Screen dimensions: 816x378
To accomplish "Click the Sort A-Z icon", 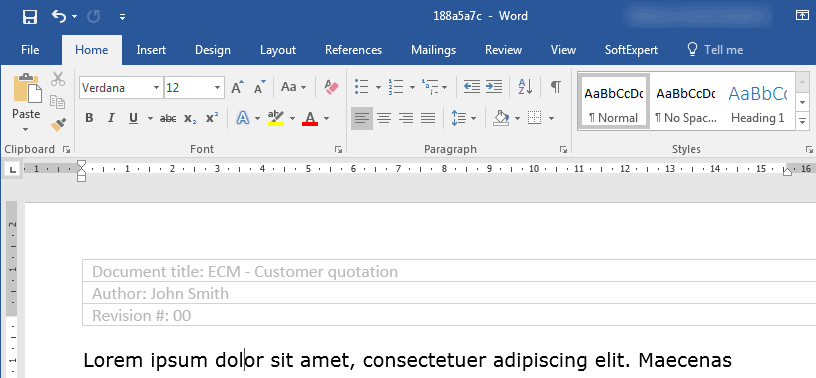I will click(525, 87).
